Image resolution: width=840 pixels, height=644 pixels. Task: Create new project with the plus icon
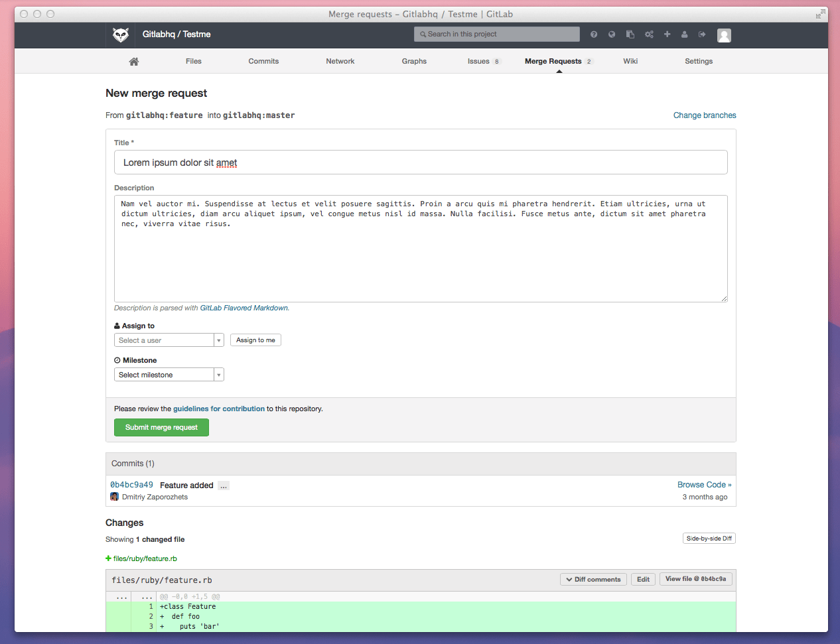tap(667, 34)
